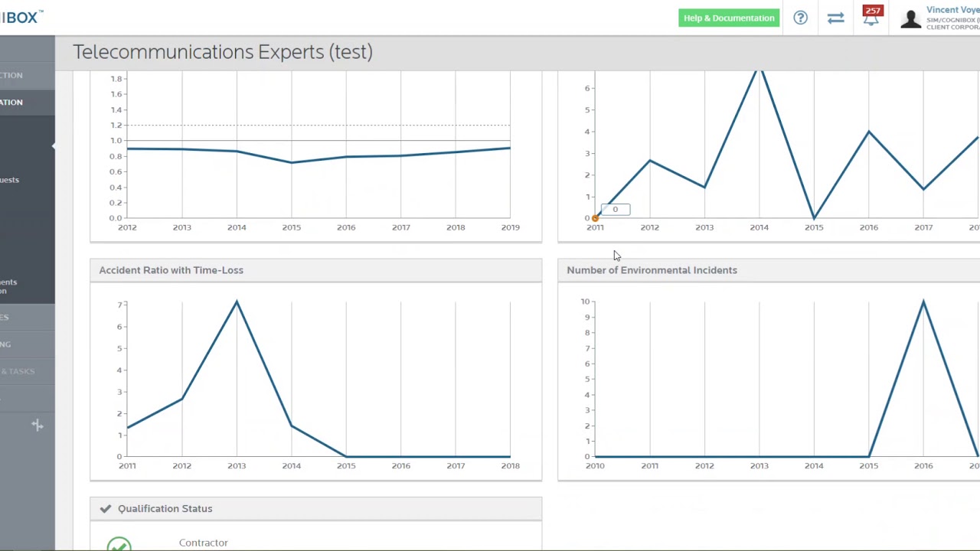Select the highlighted sidebar item ending in 'ATION'
Viewport: 980px width, 551px height.
pyautogui.click(x=12, y=102)
